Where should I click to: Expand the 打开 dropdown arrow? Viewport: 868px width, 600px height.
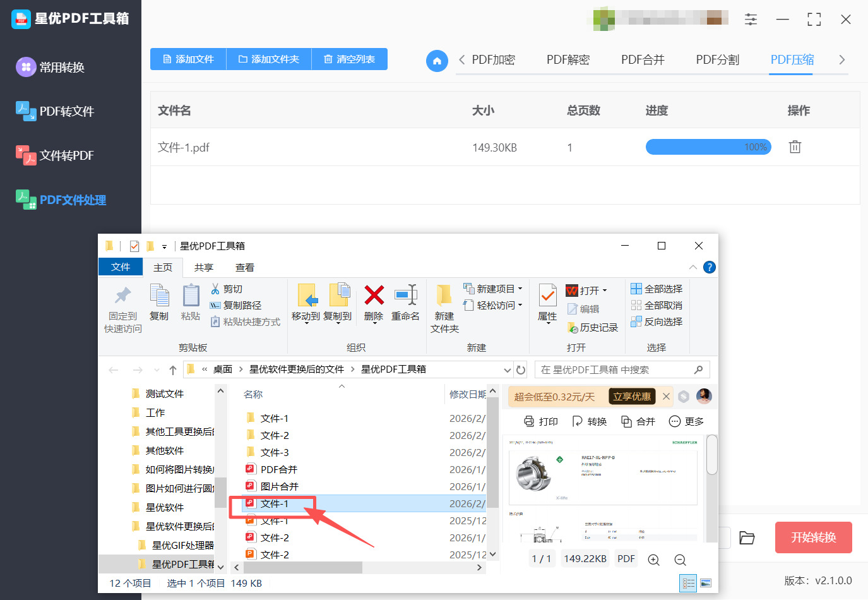click(x=605, y=291)
